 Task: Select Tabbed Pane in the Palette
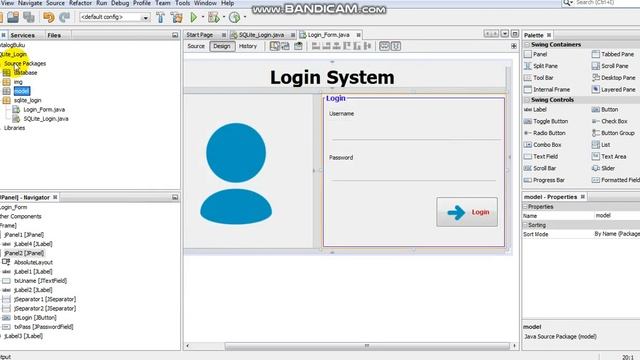pyautogui.click(x=613, y=54)
